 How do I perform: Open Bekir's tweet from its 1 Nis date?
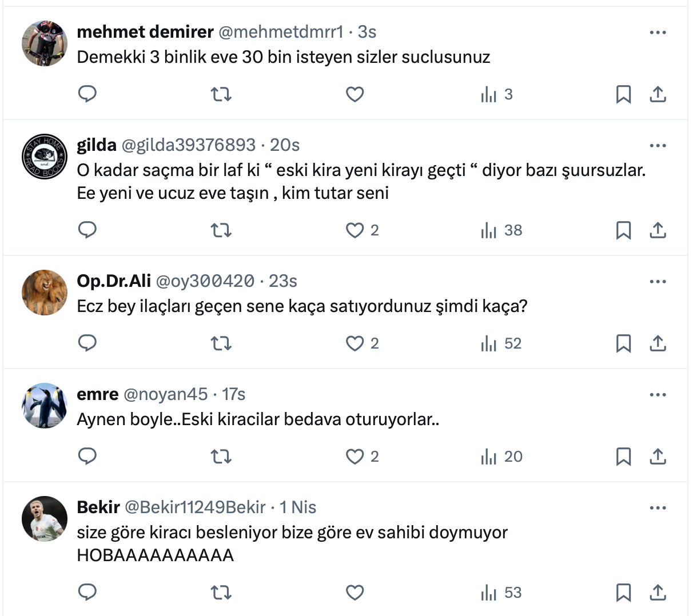298,507
